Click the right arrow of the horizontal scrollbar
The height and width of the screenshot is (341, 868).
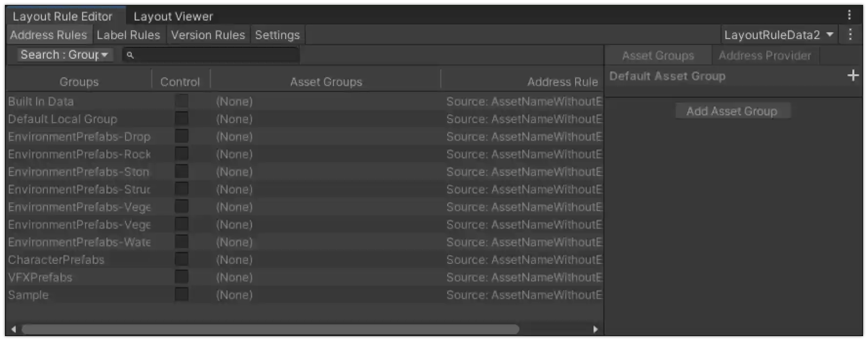(596, 329)
